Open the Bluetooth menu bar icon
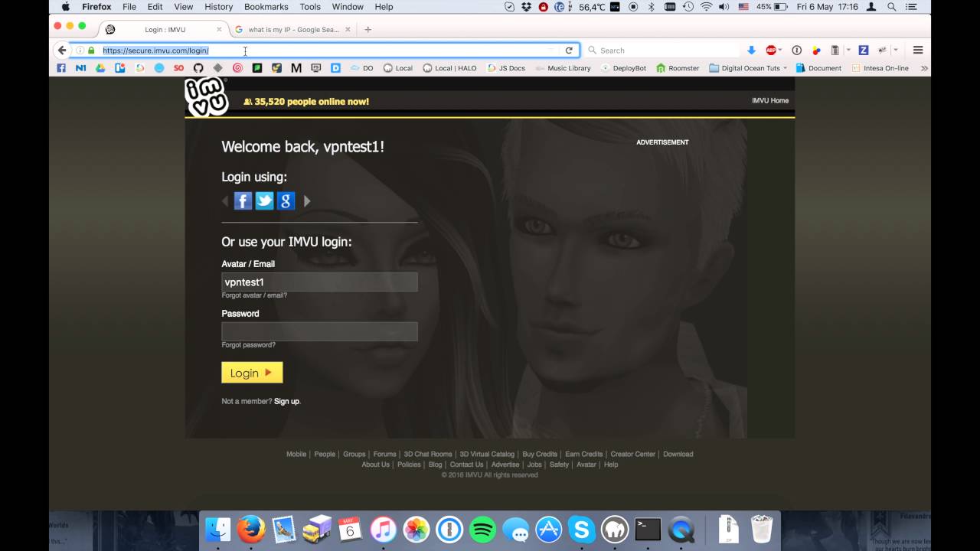This screenshot has height=551, width=980. 652,7
